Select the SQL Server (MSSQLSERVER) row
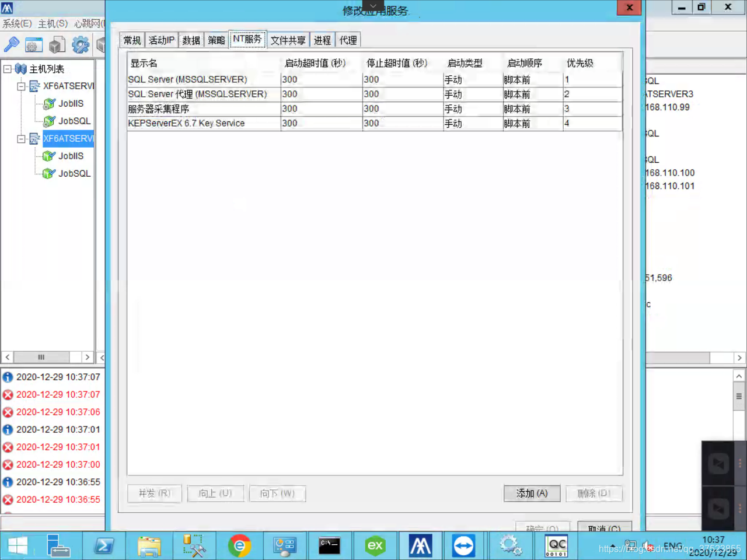The image size is (747, 560). [375, 79]
